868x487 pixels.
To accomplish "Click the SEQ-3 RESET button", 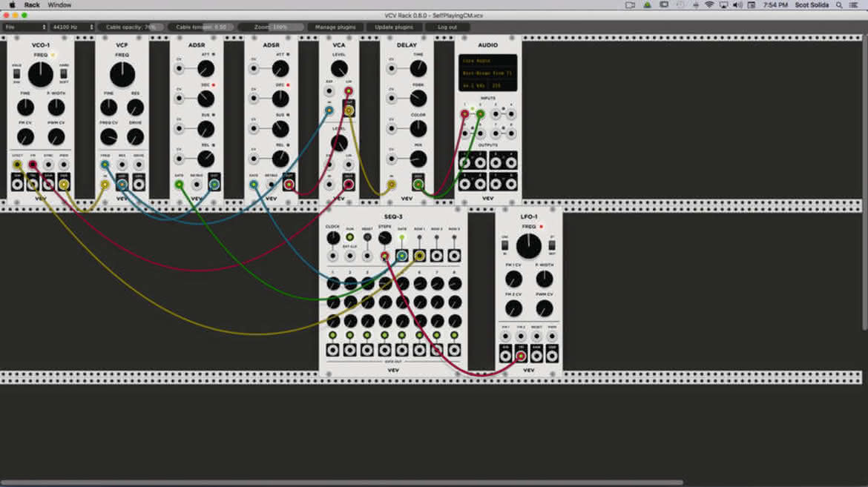I will tap(367, 237).
